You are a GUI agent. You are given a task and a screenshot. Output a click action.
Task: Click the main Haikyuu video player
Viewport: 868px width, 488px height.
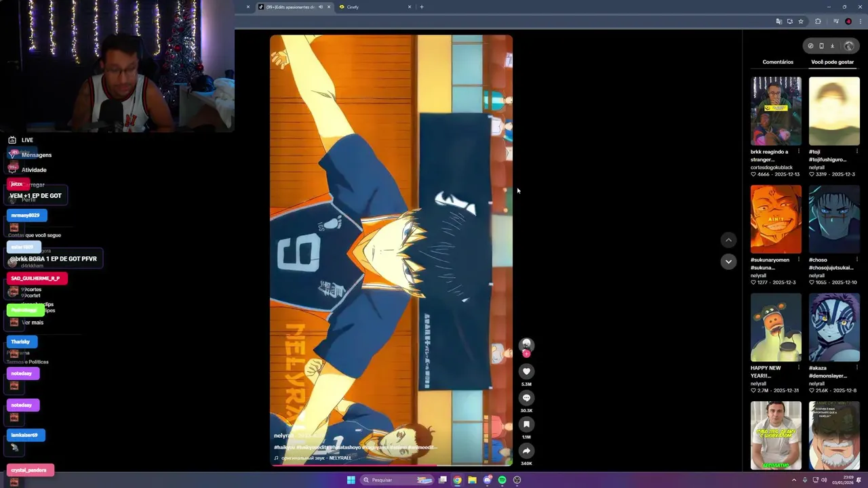(x=391, y=249)
